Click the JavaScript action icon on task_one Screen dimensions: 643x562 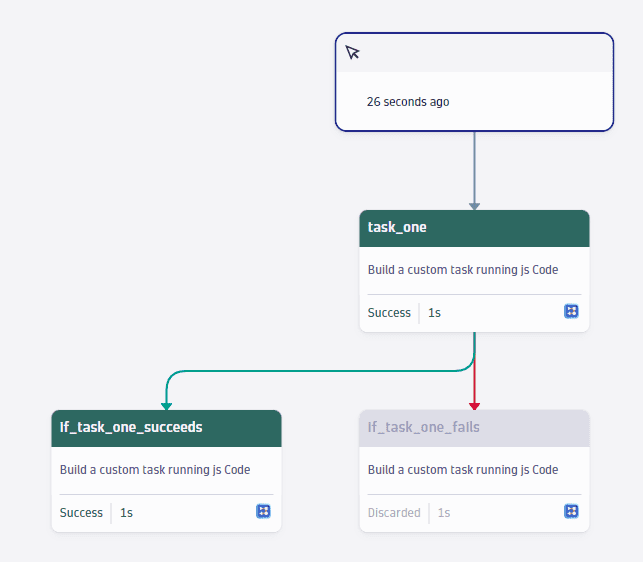pyautogui.click(x=571, y=311)
